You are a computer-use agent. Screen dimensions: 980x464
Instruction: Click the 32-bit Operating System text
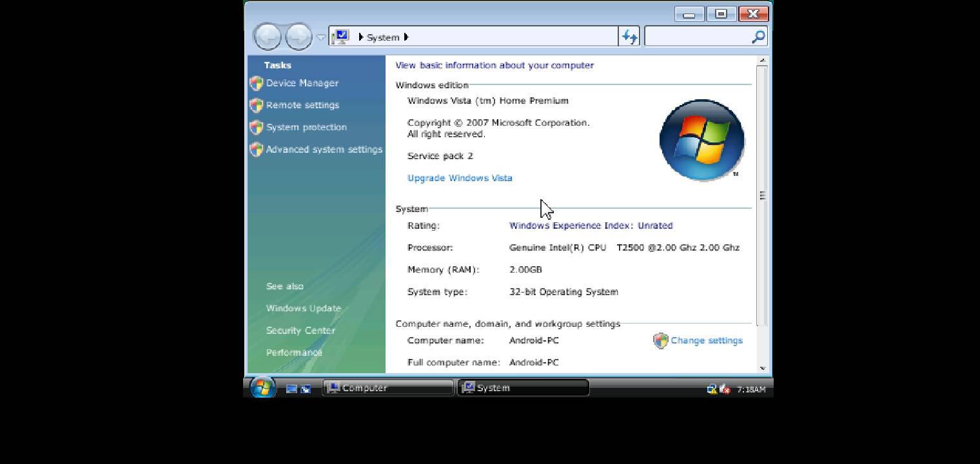coord(563,292)
